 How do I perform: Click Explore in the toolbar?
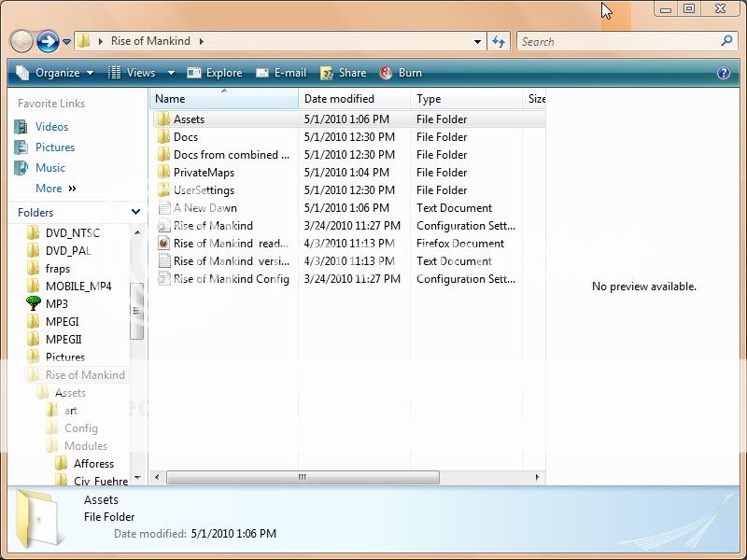click(215, 73)
